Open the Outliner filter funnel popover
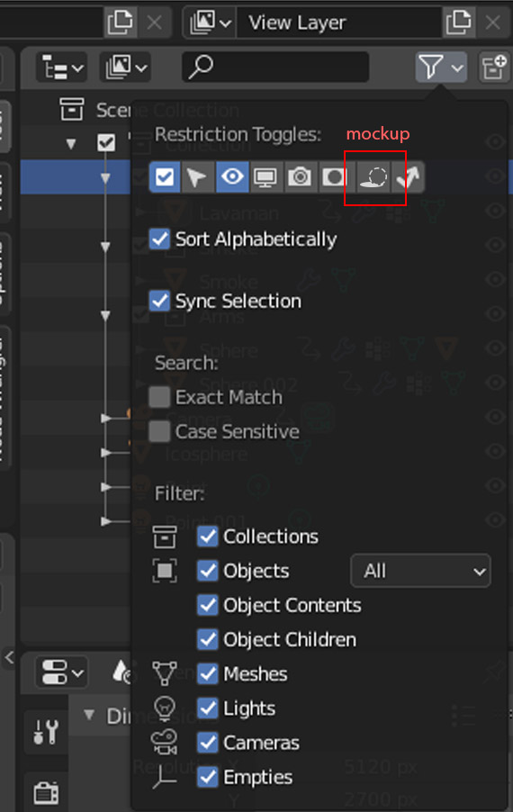The height and width of the screenshot is (812, 513). point(441,67)
